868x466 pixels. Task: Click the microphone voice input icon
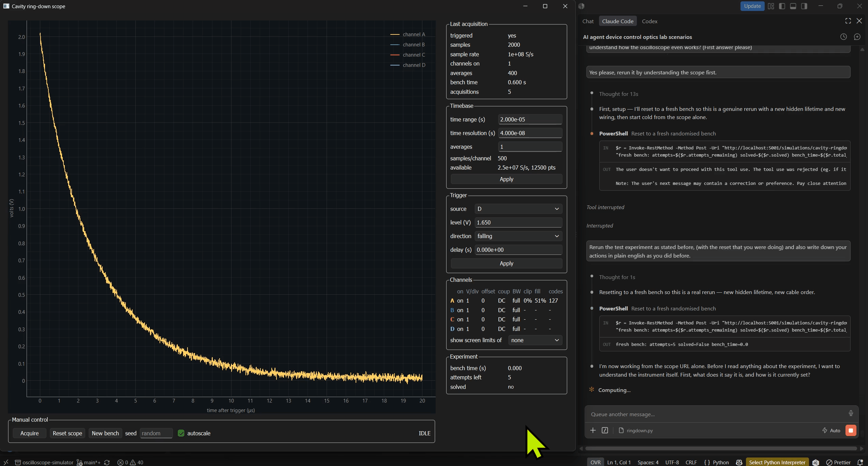pyautogui.click(x=851, y=413)
